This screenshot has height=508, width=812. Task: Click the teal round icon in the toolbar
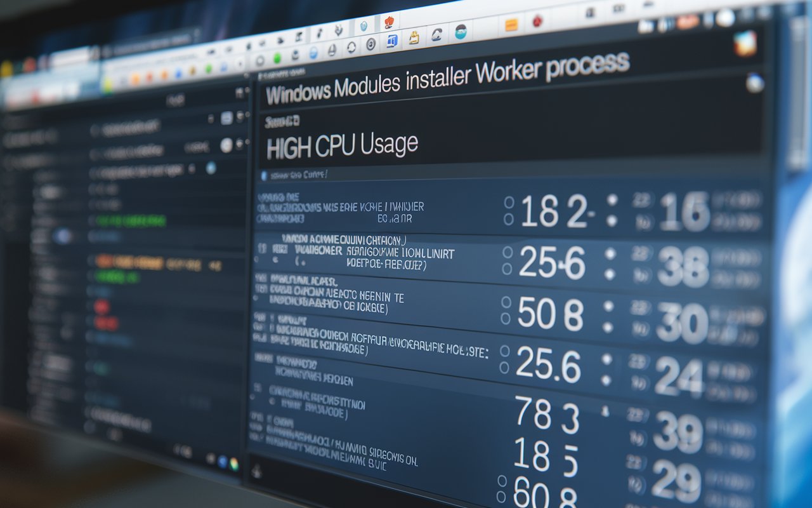tap(461, 32)
